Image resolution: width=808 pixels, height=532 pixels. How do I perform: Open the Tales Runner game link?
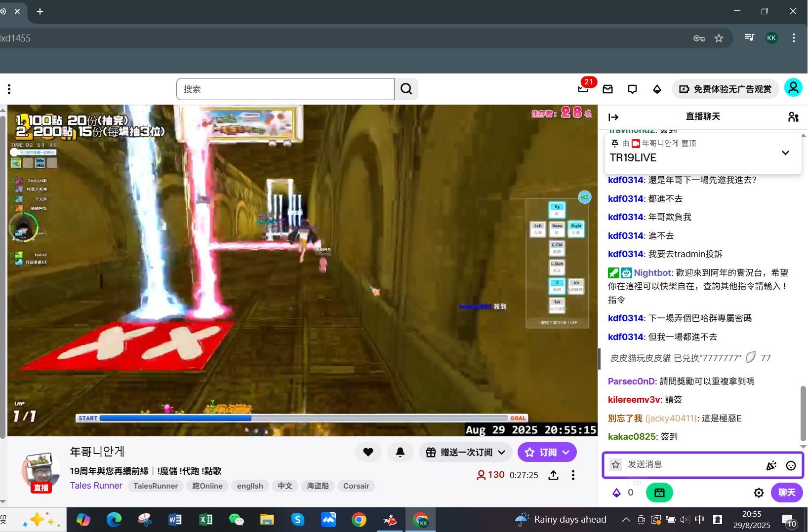pos(96,486)
